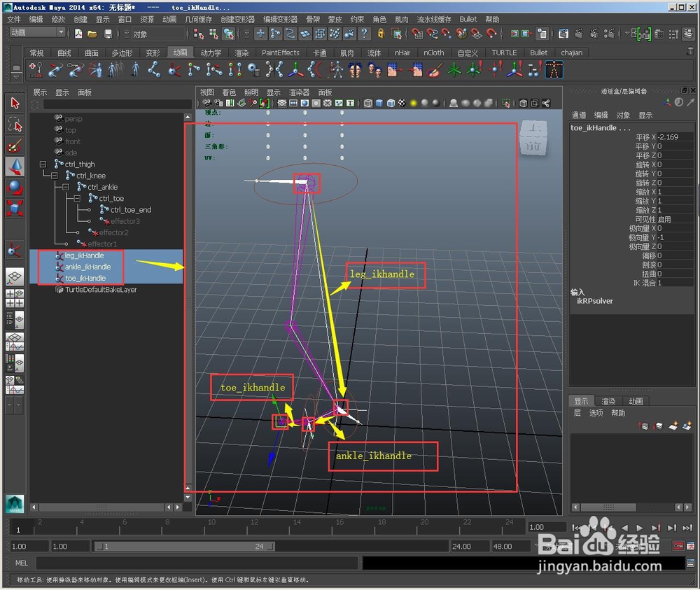The height and width of the screenshot is (590, 700).
Task: Click the Render Settings icon
Action: coord(609,34)
